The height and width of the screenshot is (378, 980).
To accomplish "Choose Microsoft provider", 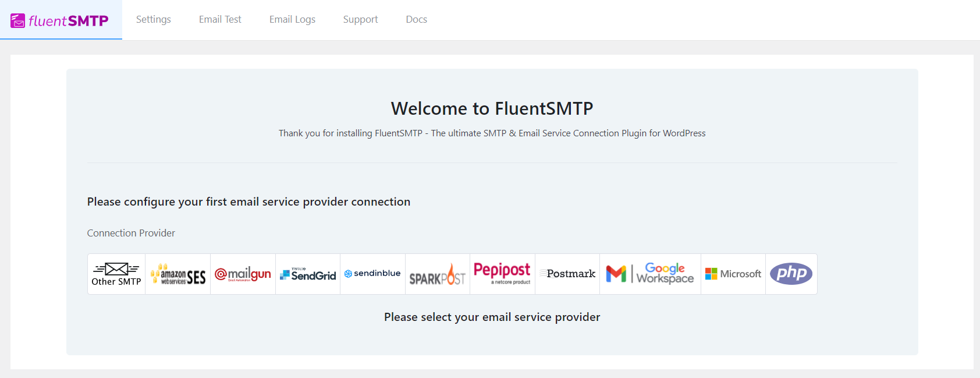I will tap(733, 274).
